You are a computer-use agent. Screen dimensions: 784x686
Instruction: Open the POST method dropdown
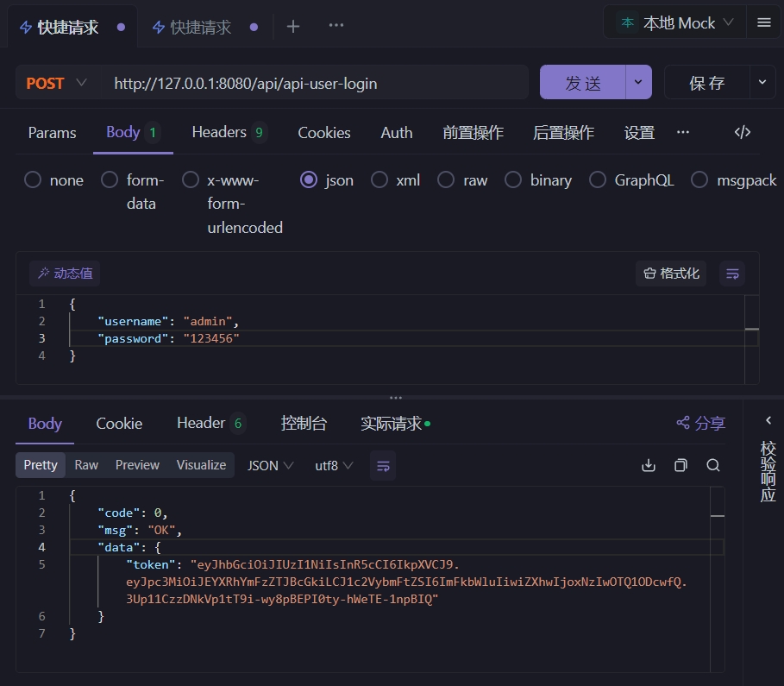point(57,83)
